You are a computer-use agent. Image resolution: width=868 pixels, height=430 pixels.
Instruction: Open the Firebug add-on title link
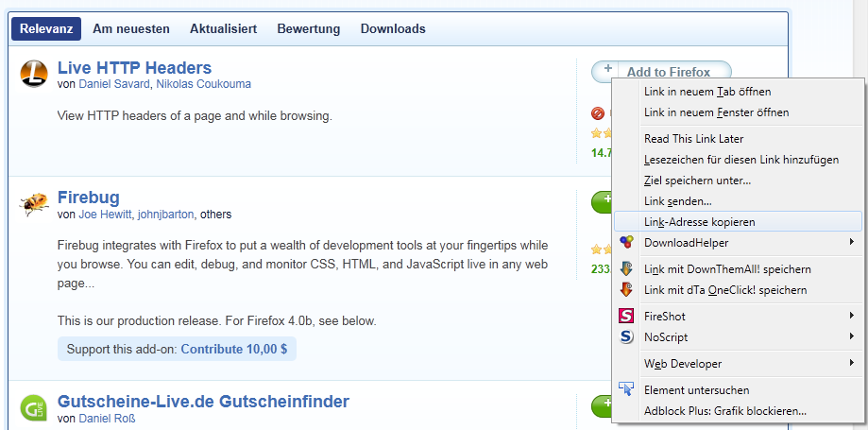click(x=89, y=198)
